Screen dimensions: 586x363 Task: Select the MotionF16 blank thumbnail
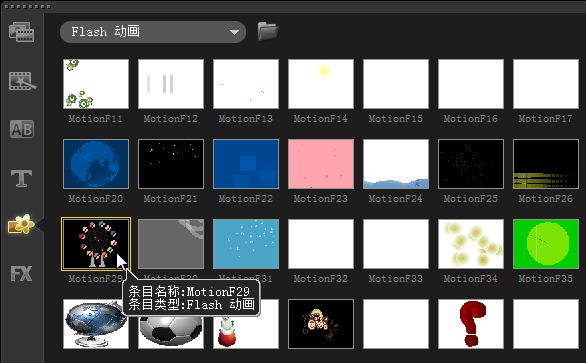[x=471, y=84]
